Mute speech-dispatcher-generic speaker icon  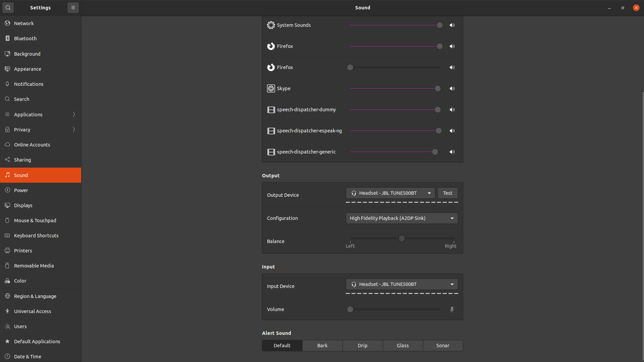point(452,152)
